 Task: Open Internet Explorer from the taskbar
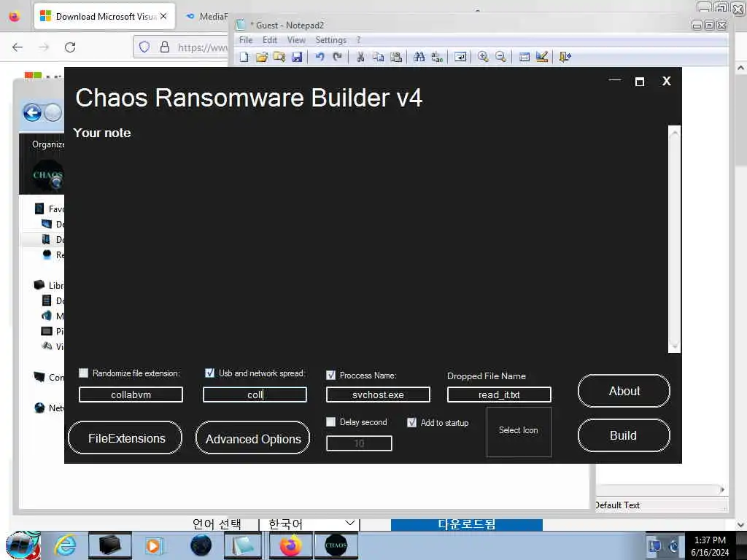65,545
